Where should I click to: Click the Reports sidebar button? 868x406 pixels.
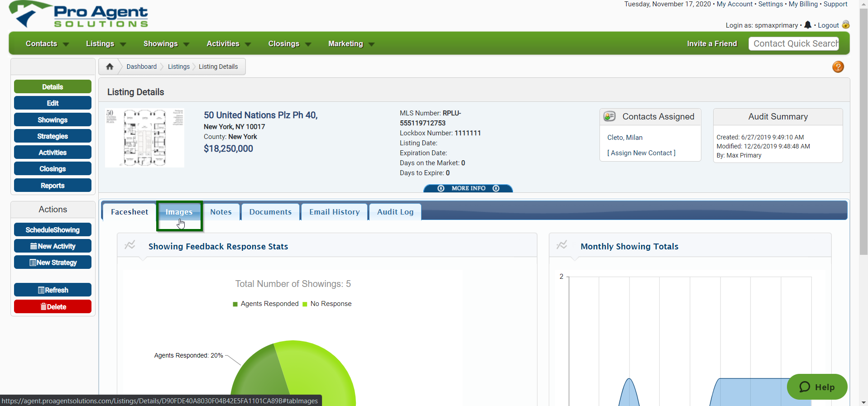tap(53, 185)
